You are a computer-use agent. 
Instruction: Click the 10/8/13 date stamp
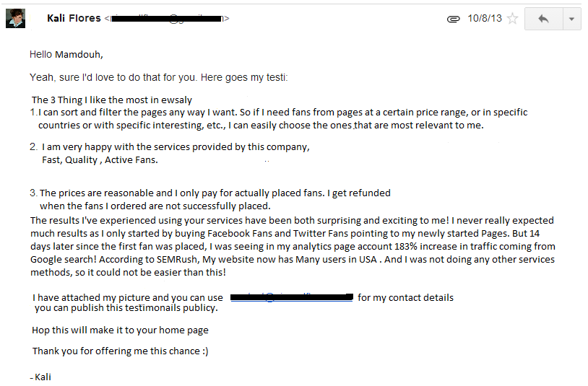[x=484, y=19]
